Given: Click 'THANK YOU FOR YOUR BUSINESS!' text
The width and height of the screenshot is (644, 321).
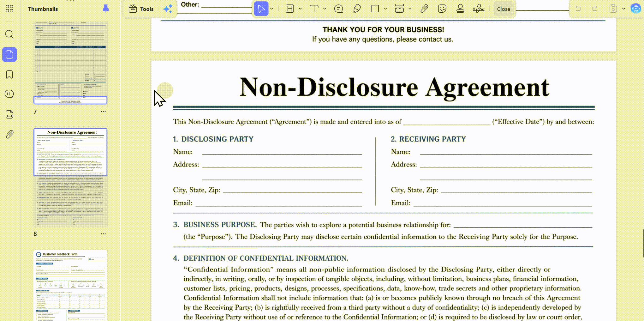Looking at the screenshot, I should [x=383, y=30].
